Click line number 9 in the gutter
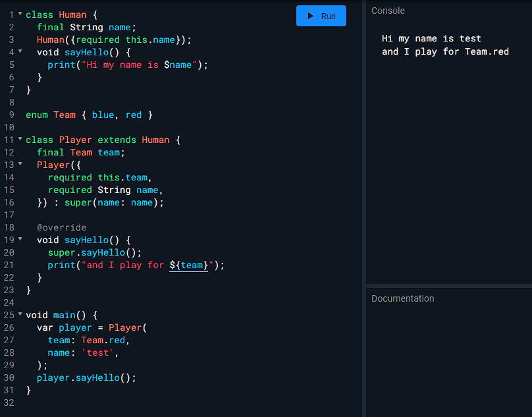 coord(11,115)
